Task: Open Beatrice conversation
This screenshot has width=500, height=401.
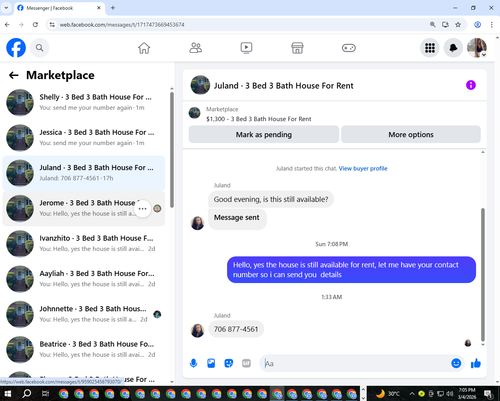Action: pos(83,350)
